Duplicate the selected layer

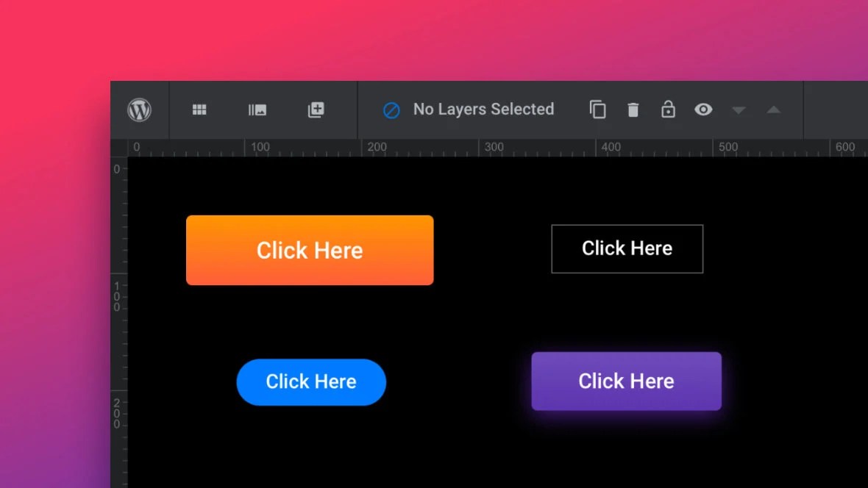(x=597, y=109)
